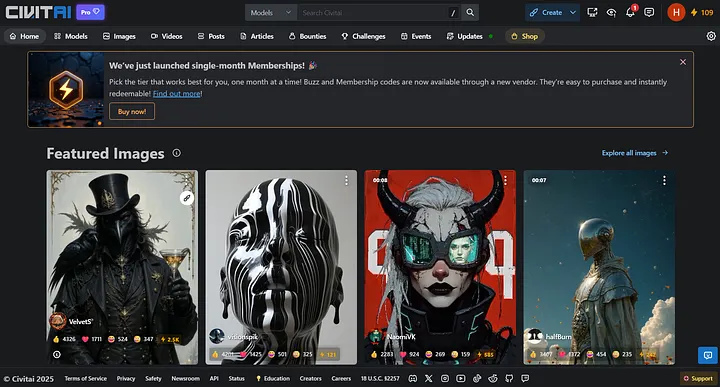This screenshot has width=720, height=387.
Task: Open the striped head image by visionspik
Action: 281,267
